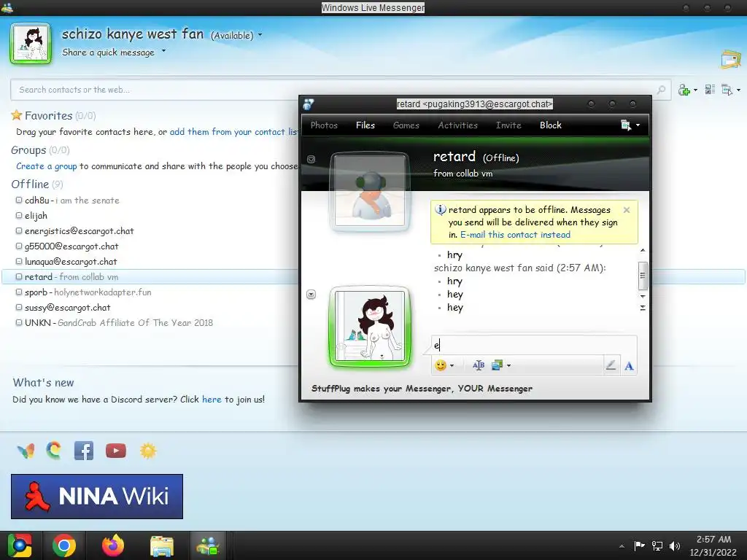This screenshot has height=560, width=747.
Task: Click the chat scroll down arrow
Action: click(643, 296)
